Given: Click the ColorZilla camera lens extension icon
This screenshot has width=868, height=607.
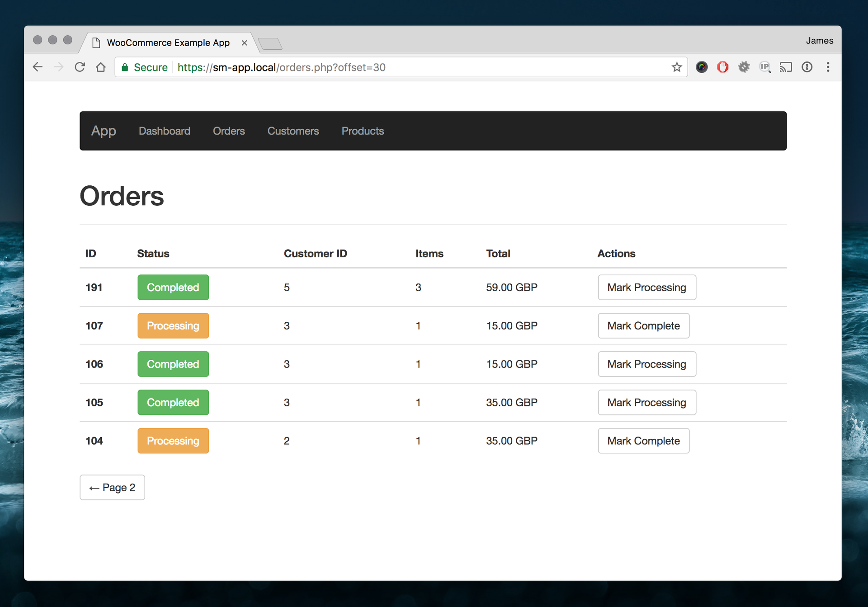Looking at the screenshot, I should pyautogui.click(x=702, y=67).
